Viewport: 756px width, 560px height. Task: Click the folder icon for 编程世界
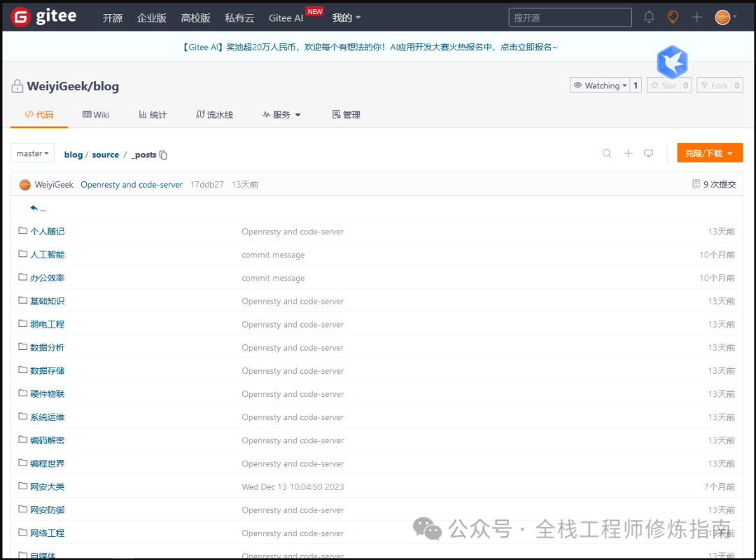coord(22,462)
